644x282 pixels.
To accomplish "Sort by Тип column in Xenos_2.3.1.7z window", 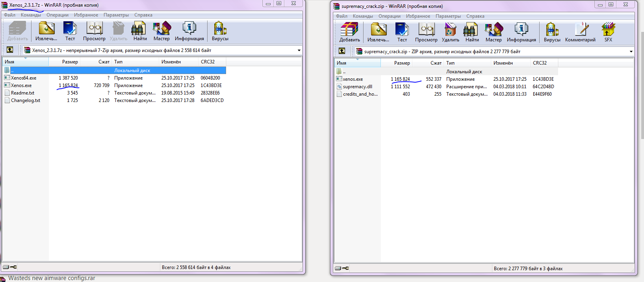I will 135,62.
